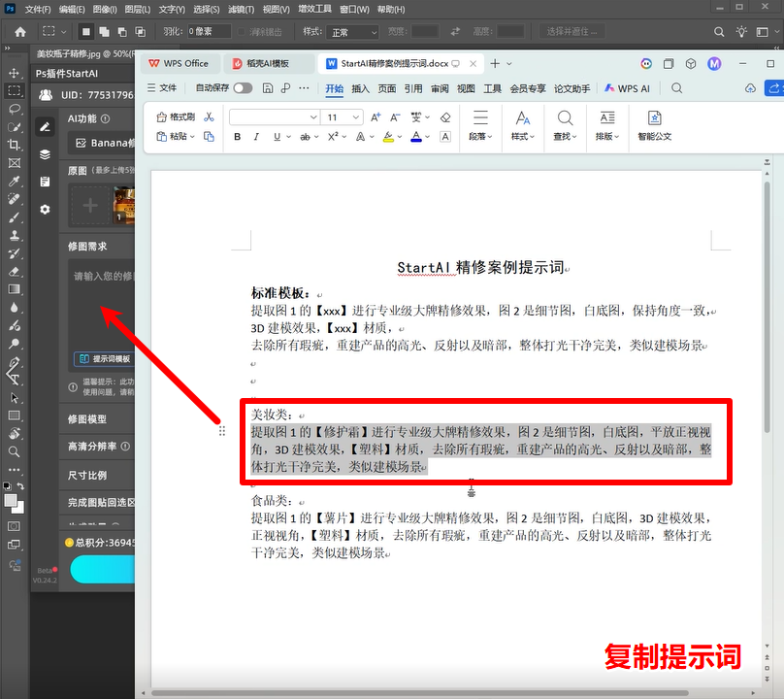
Task: Switch to the 审阅 tab in WPS
Action: pyautogui.click(x=440, y=88)
